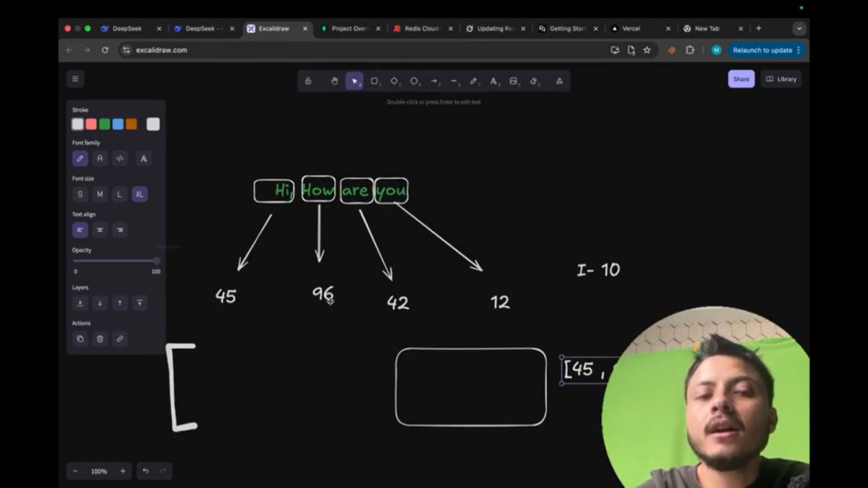Select the Insert image tool

coord(514,81)
